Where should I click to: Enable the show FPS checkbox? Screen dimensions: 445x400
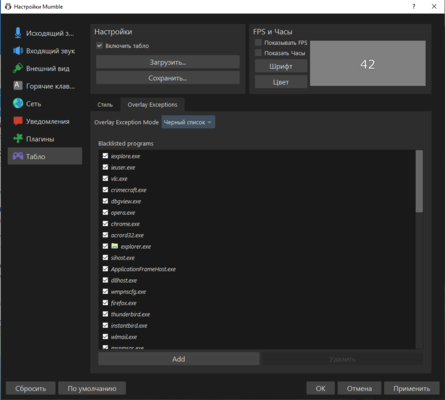(258, 42)
